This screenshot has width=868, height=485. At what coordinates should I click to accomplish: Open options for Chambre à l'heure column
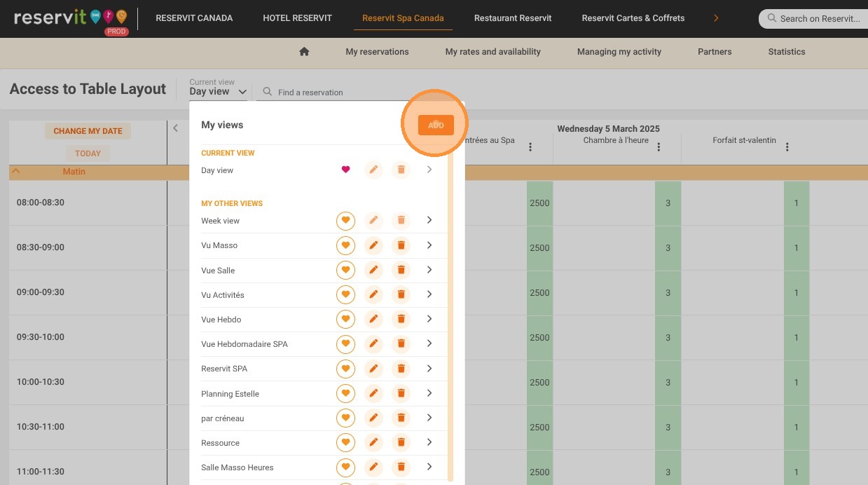pyautogui.click(x=659, y=147)
